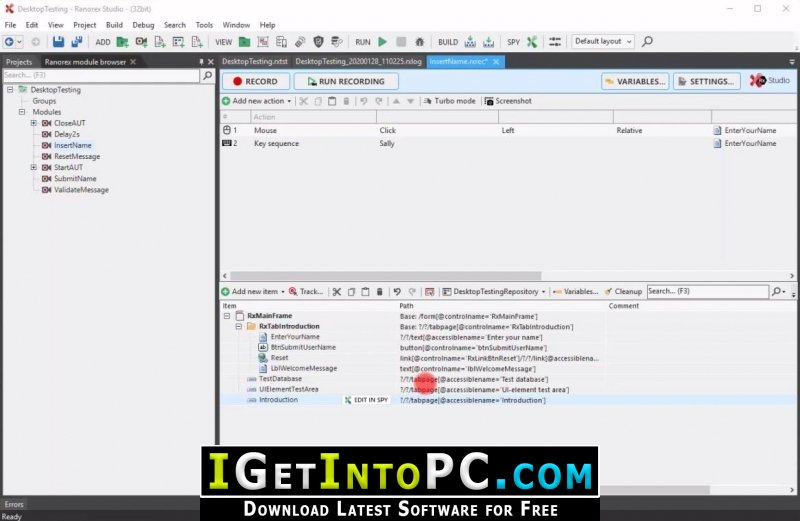The width and height of the screenshot is (800, 521).
Task: Collapse the RxTabIntroduction folder node
Action: click(239, 327)
